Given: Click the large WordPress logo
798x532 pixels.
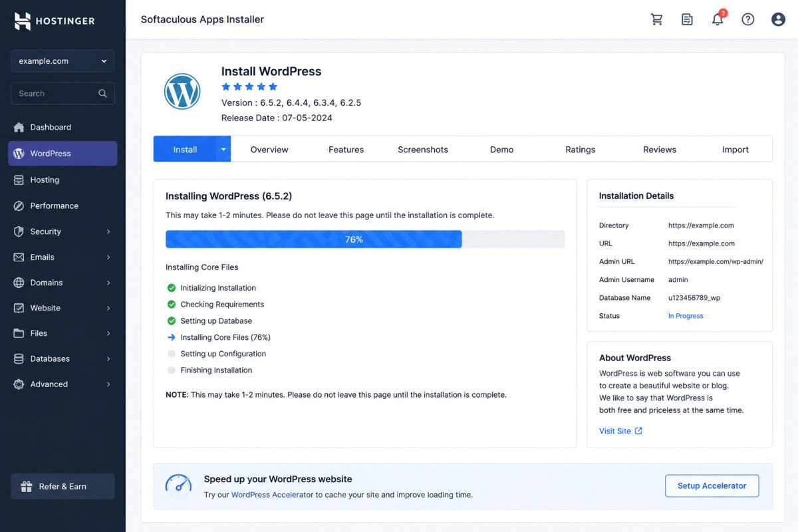Looking at the screenshot, I should [x=182, y=92].
